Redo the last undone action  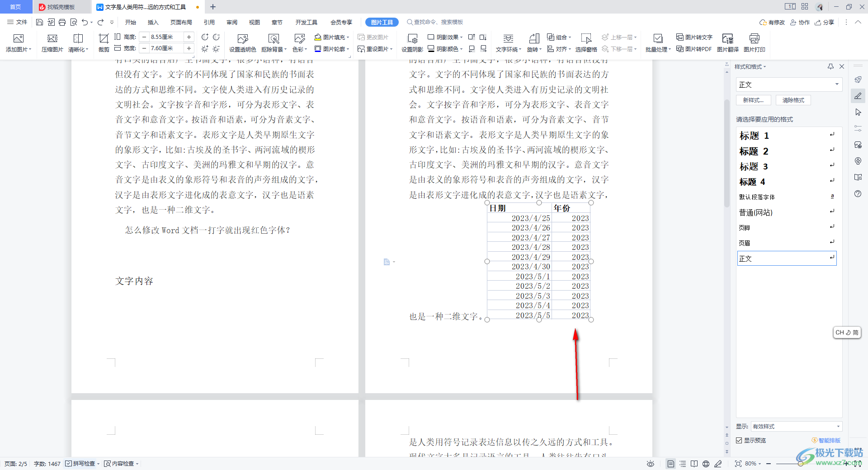tap(100, 22)
